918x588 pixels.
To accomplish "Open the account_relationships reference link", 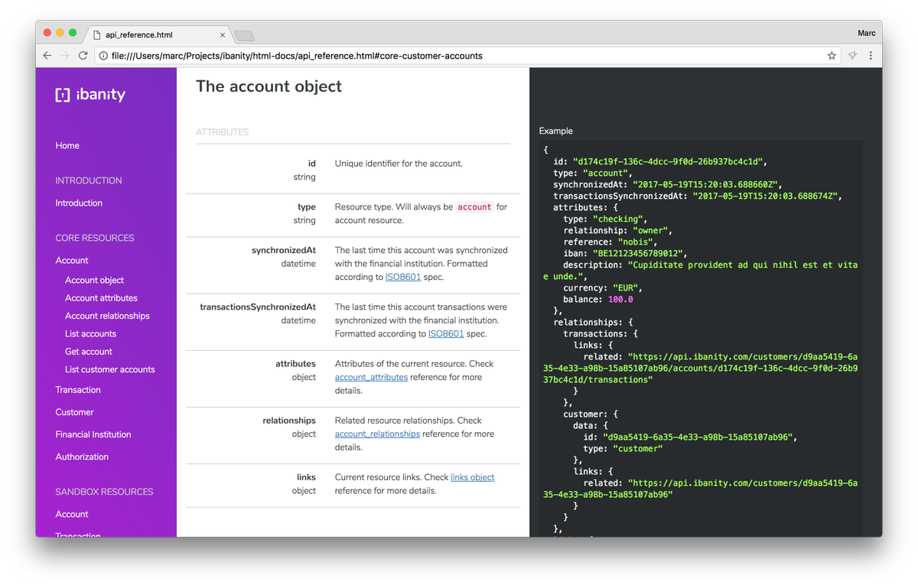I will click(377, 434).
